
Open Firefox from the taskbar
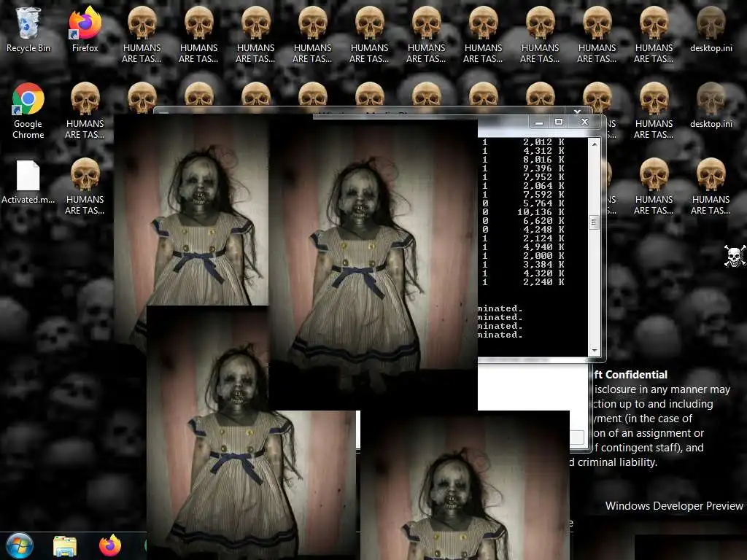point(110,545)
